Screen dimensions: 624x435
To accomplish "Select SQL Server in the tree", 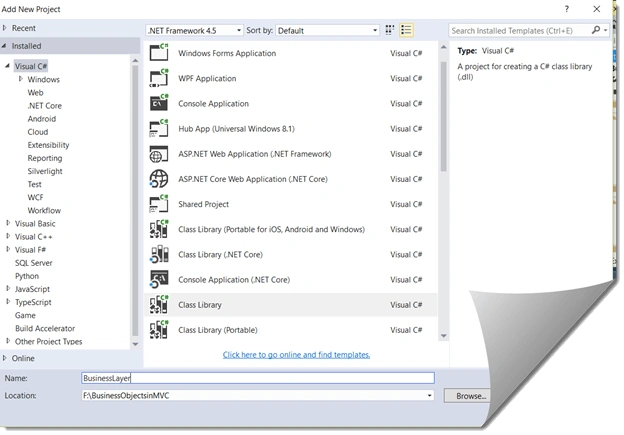I will tap(33, 263).
